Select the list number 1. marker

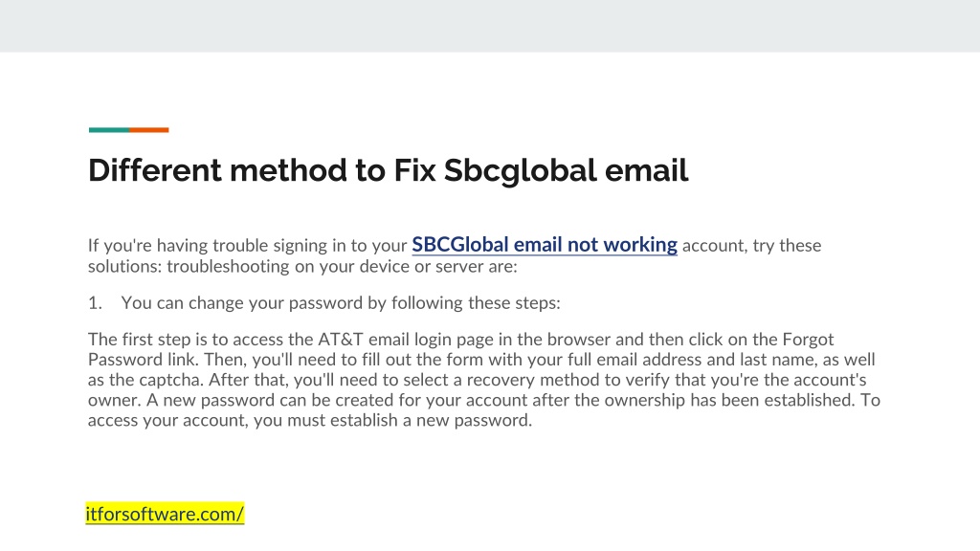tap(95, 303)
